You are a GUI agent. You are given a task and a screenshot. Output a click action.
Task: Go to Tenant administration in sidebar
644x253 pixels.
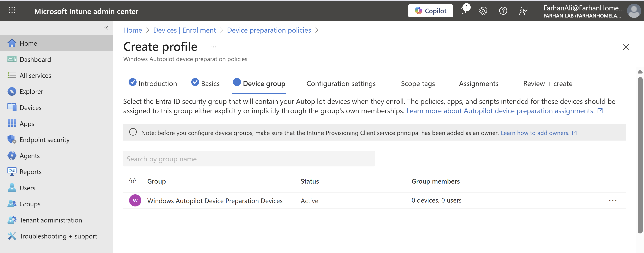coord(50,220)
